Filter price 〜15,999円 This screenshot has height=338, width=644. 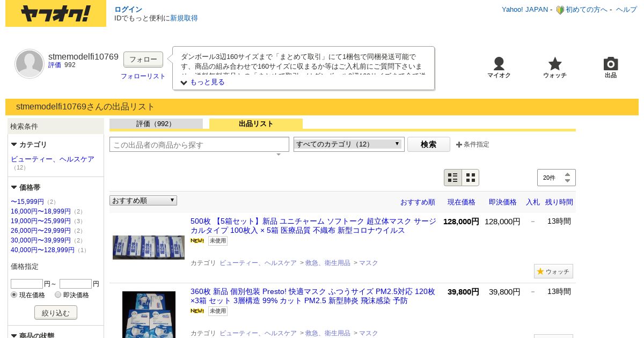27,202
